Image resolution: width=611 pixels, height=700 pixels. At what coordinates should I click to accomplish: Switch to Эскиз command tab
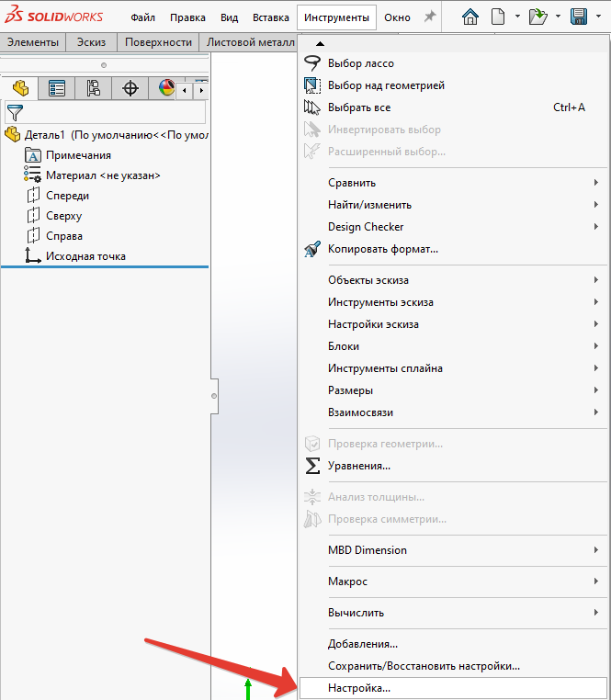(91, 42)
